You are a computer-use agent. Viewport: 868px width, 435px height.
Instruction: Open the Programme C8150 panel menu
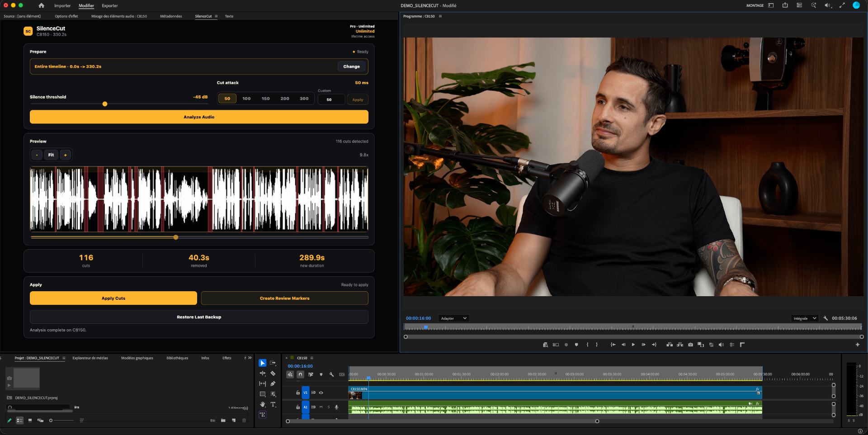point(440,16)
